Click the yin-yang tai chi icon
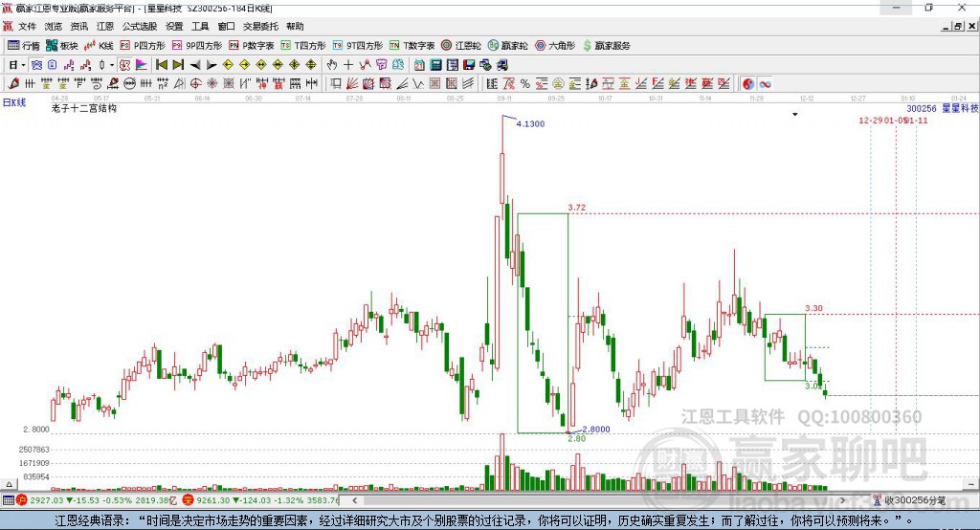The width and height of the screenshot is (980, 530). click(x=747, y=84)
